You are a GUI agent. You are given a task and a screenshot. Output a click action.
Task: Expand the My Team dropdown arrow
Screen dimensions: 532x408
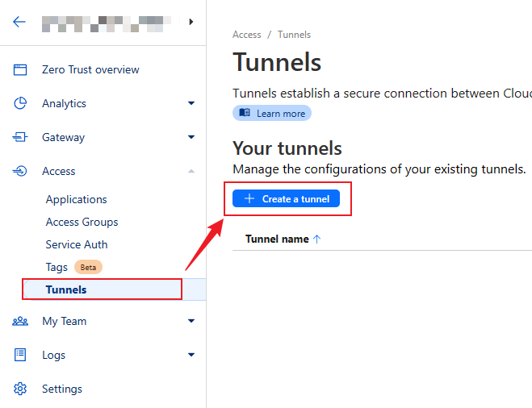[x=191, y=322]
